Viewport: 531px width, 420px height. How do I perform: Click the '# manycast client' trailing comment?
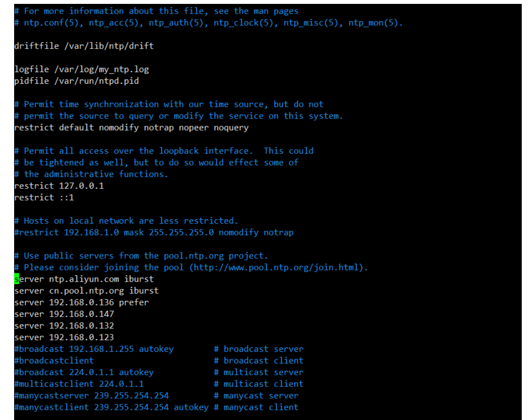[x=256, y=407]
